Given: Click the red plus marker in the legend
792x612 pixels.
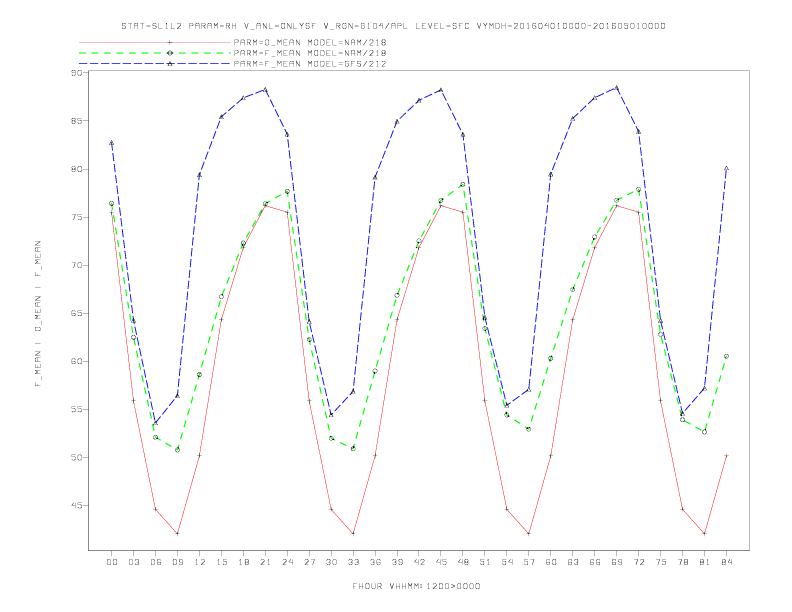Looking at the screenshot, I should click(170, 42).
